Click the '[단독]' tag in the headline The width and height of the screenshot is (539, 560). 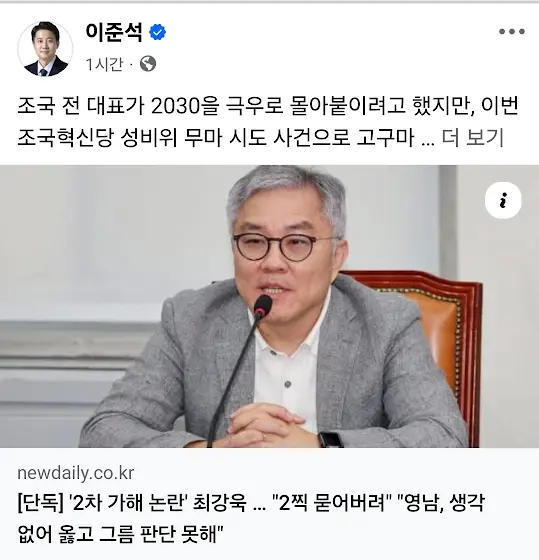coord(40,502)
